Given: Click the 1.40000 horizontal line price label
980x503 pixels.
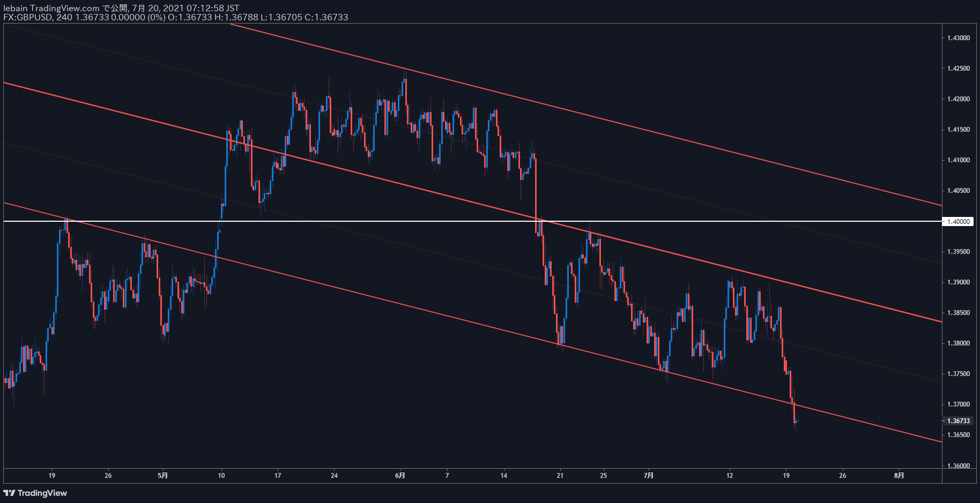Looking at the screenshot, I should pos(958,221).
